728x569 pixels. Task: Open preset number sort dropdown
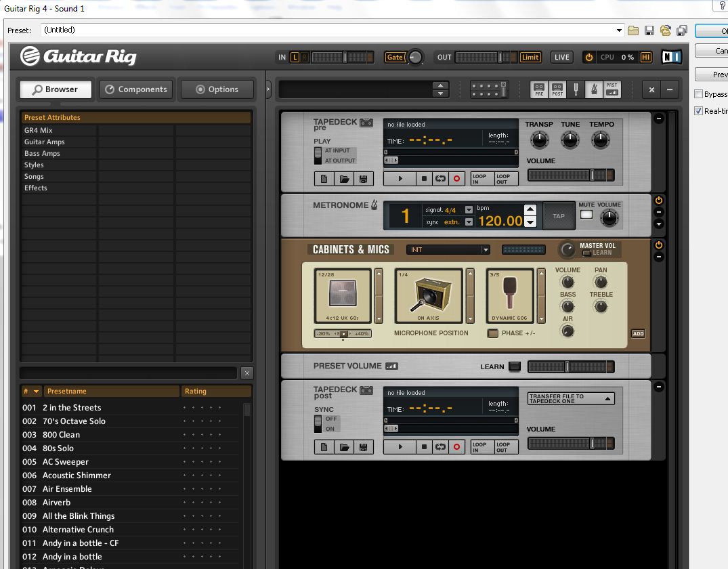(x=36, y=391)
